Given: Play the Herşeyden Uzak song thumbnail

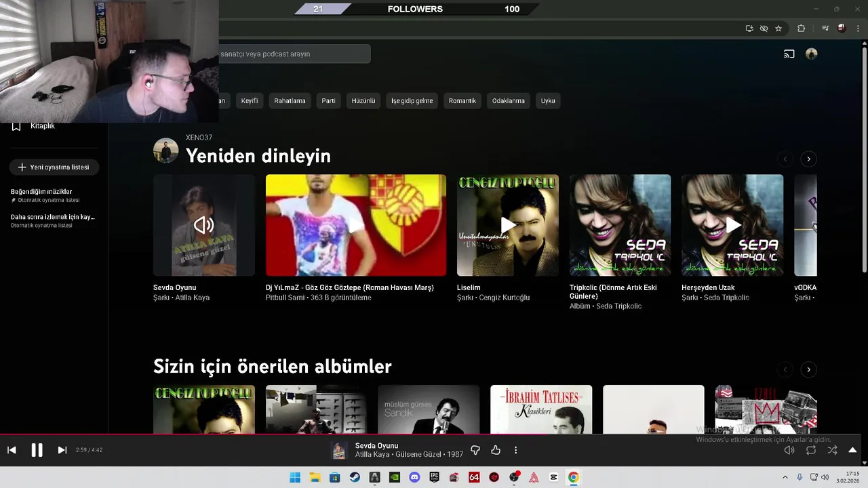Looking at the screenshot, I should [732, 225].
